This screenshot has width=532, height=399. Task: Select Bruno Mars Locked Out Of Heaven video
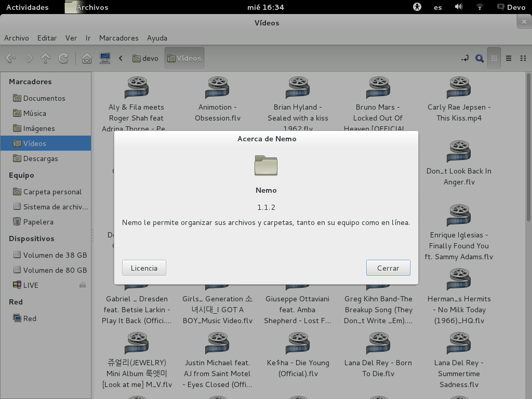click(378, 103)
